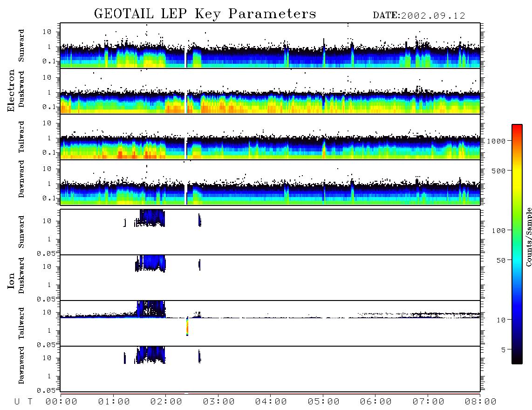Select the DATE:2002.09.12 label
Viewport: 532px width, 410px height.
point(419,16)
